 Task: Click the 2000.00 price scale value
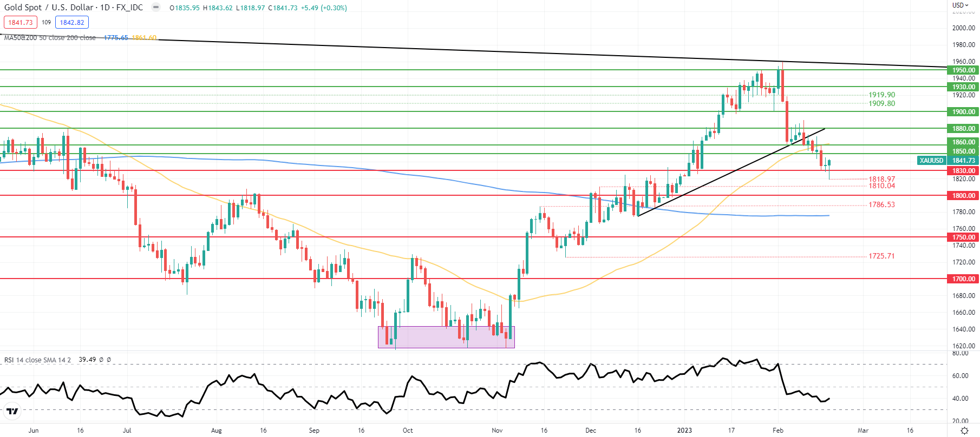[964, 28]
